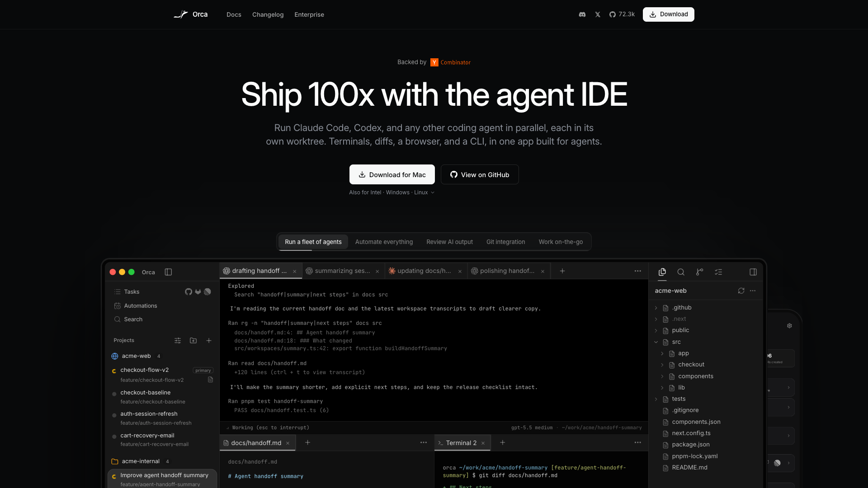This screenshot has height=488, width=868.
Task: Select the Work on-the-go tab
Action: coord(561,242)
